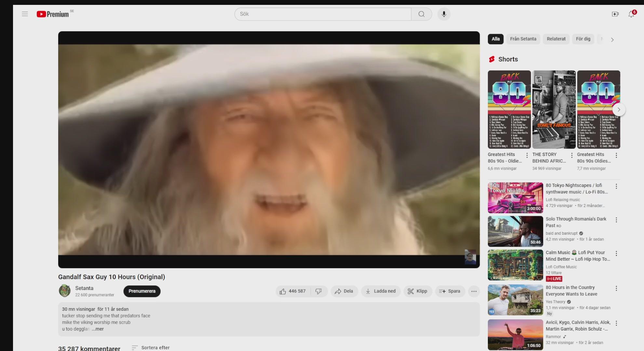Open Sortera efter comment sorting
The width and height of the screenshot is (644, 351).
tap(151, 348)
